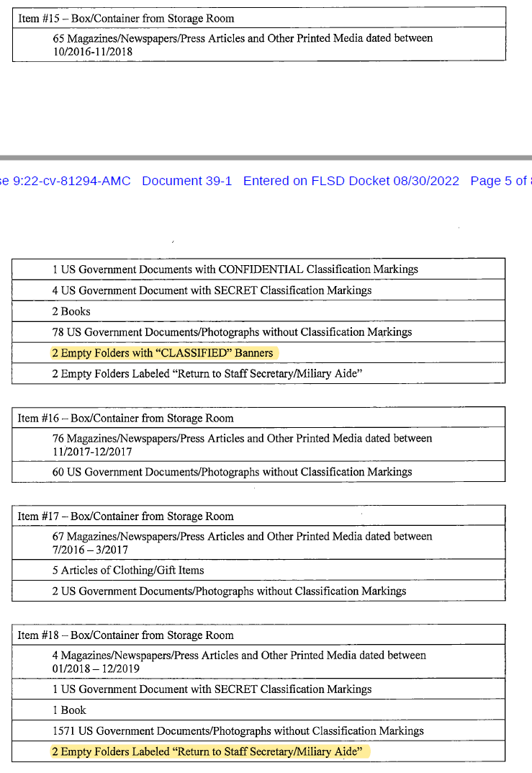This screenshot has height=773, width=532.
Task: Click the '2 Books' row
Action: point(258,311)
